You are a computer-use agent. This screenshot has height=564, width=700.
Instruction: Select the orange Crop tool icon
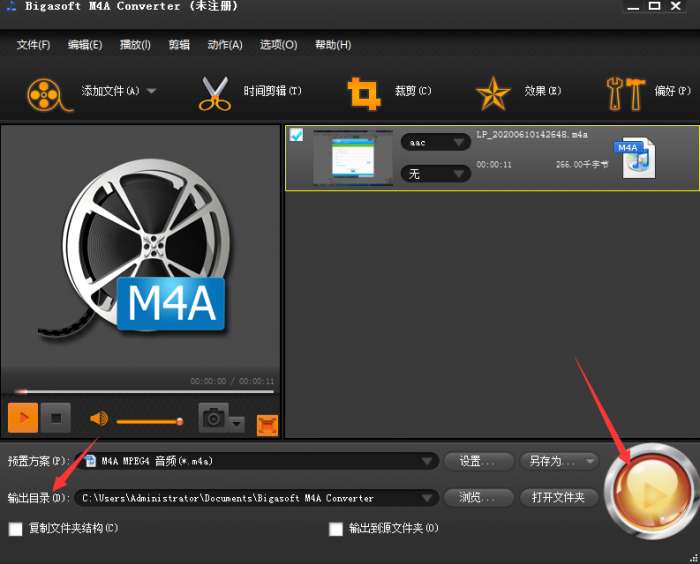(363, 93)
